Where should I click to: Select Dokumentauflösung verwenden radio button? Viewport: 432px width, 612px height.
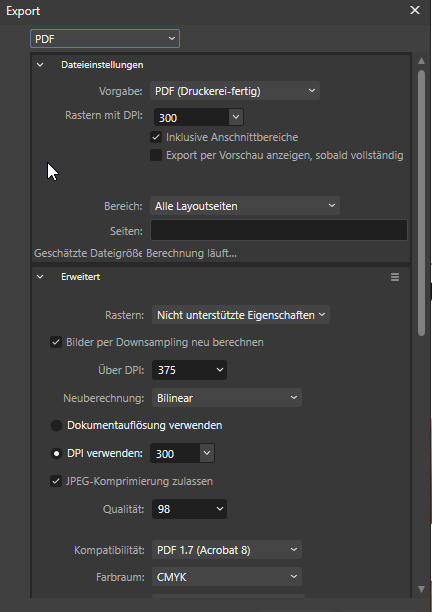[x=57, y=425]
